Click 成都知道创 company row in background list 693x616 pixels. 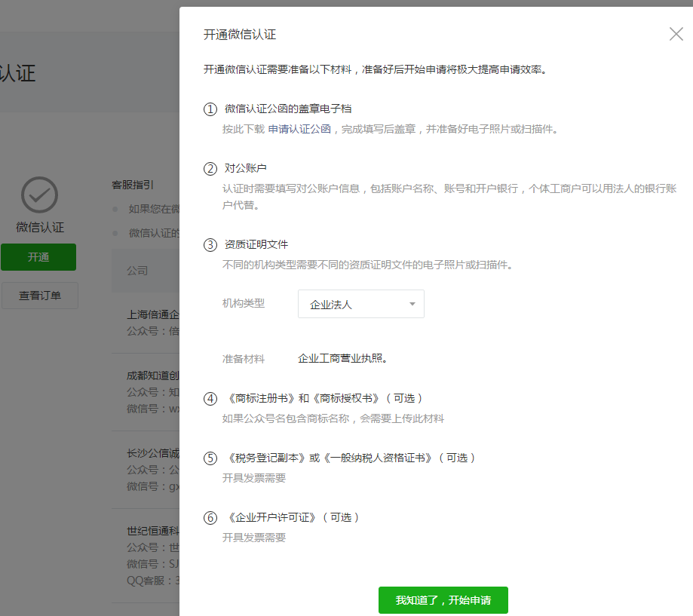pyautogui.click(x=146, y=392)
